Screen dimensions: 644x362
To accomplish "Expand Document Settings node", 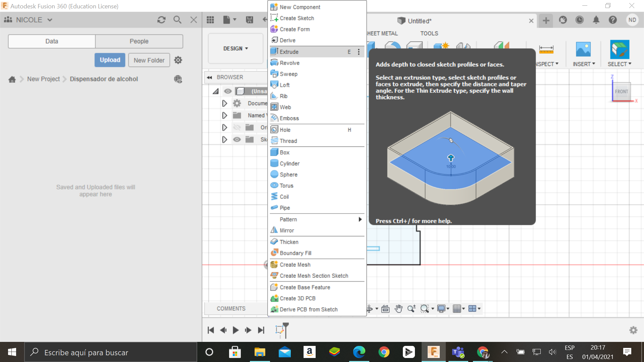I will click(x=224, y=103).
